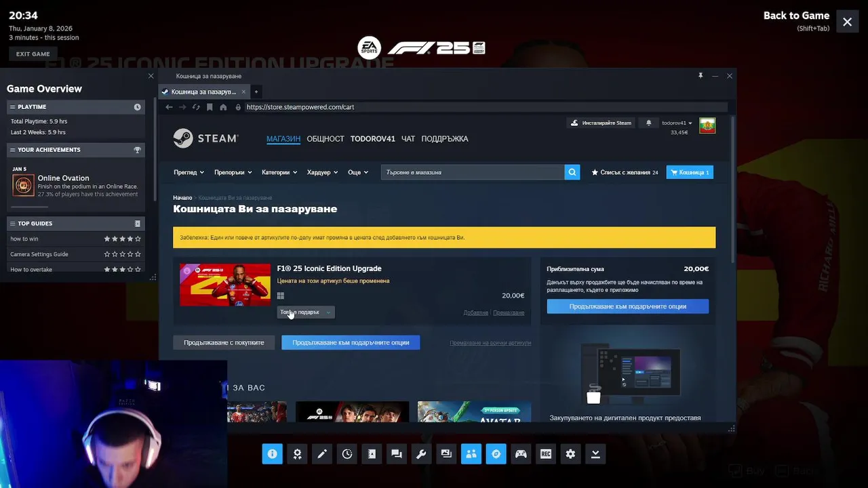
Task: Reload the page with the refresh icon
Action: coord(196,107)
